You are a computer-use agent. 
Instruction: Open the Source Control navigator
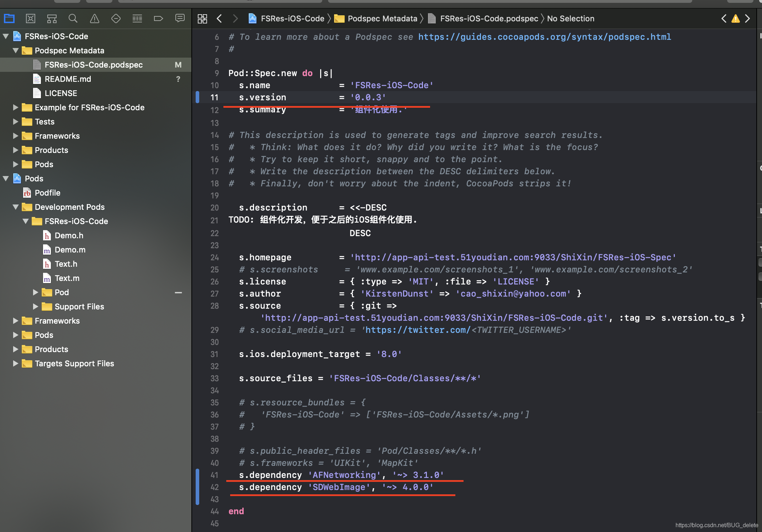(31, 18)
